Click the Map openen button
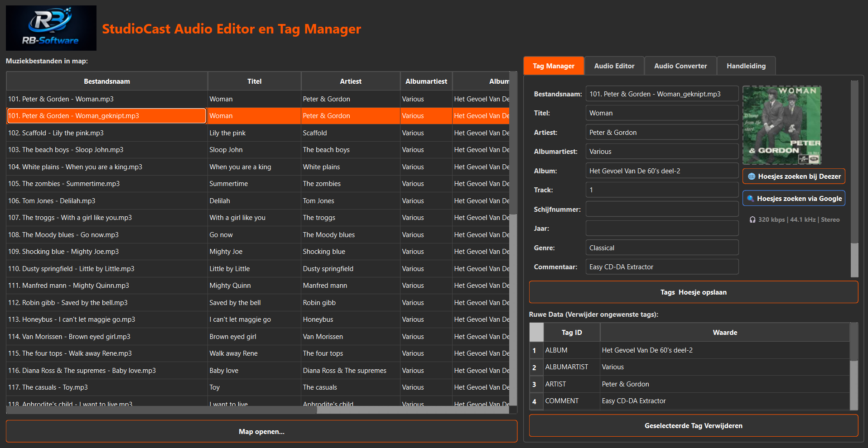Image resolution: width=868 pixels, height=448 pixels. click(261, 432)
